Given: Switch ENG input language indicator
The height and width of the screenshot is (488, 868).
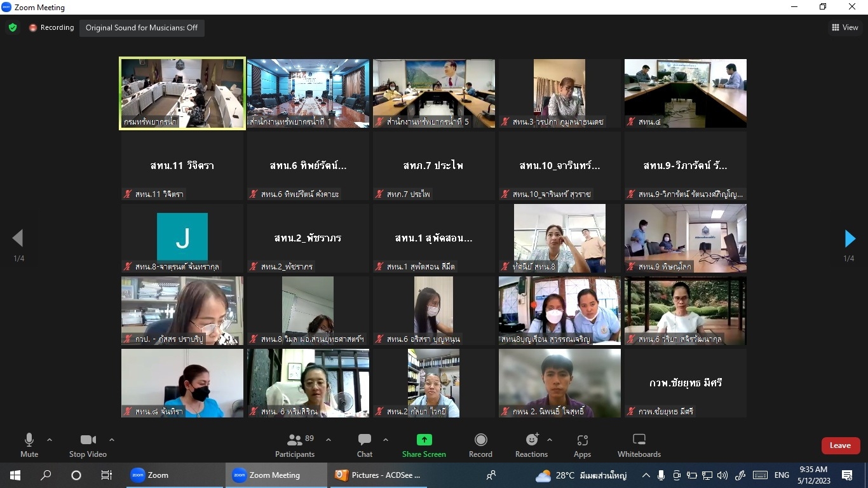Looking at the screenshot, I should pos(782,475).
